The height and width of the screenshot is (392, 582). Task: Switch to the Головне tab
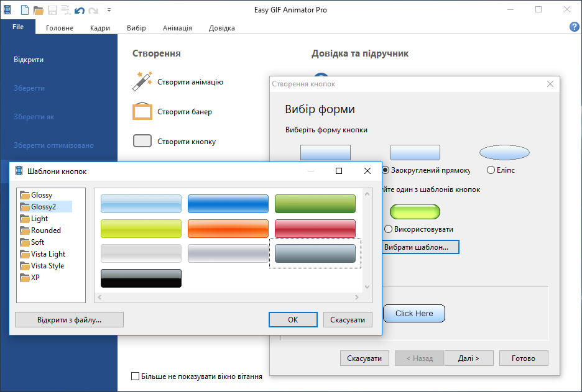point(60,28)
